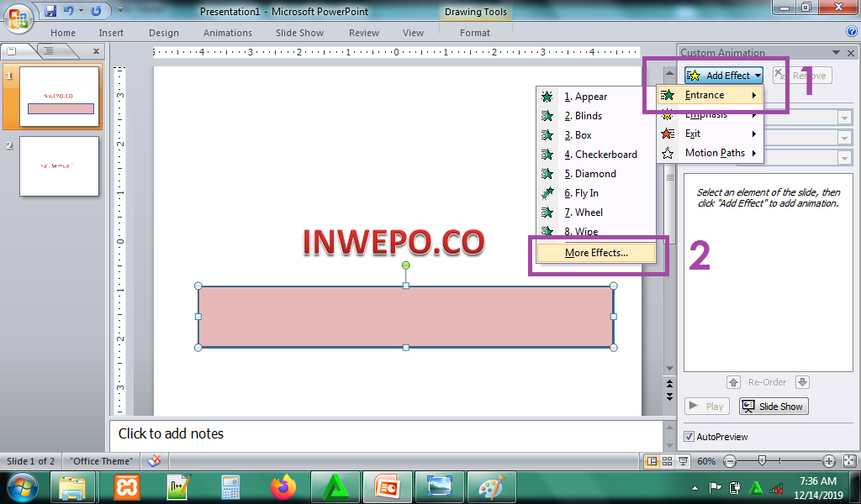The image size is (861, 504).
Task: Select the pink rectangle shape
Action: coord(406,317)
